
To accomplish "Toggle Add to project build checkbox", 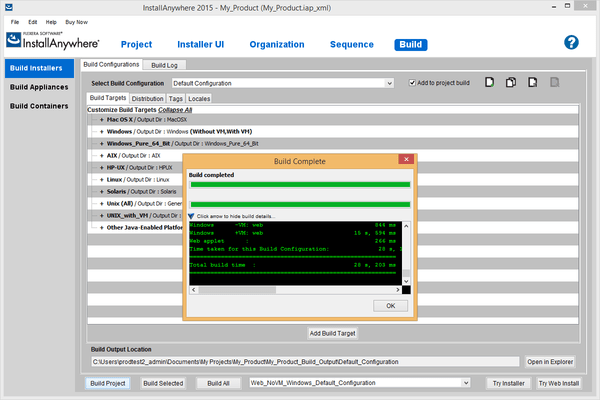I will tap(412, 83).
